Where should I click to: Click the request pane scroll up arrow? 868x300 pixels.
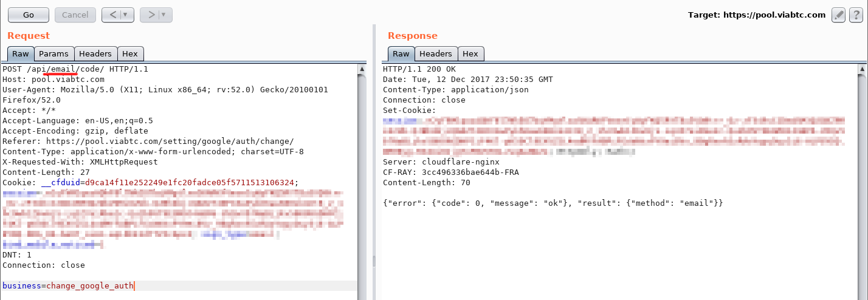pos(362,70)
